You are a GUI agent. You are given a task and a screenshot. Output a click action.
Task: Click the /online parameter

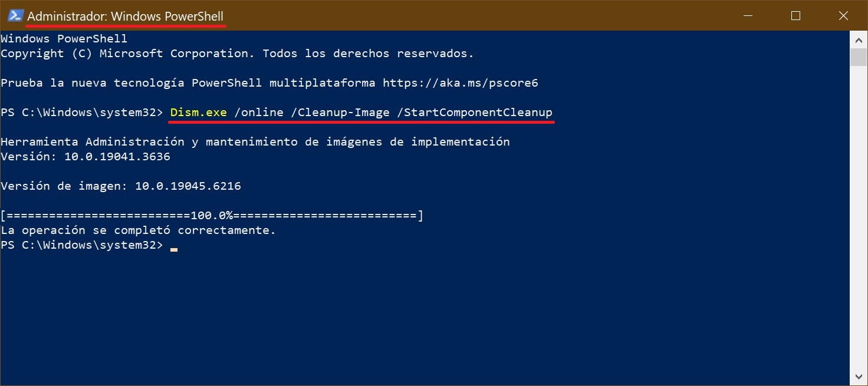[x=259, y=113]
